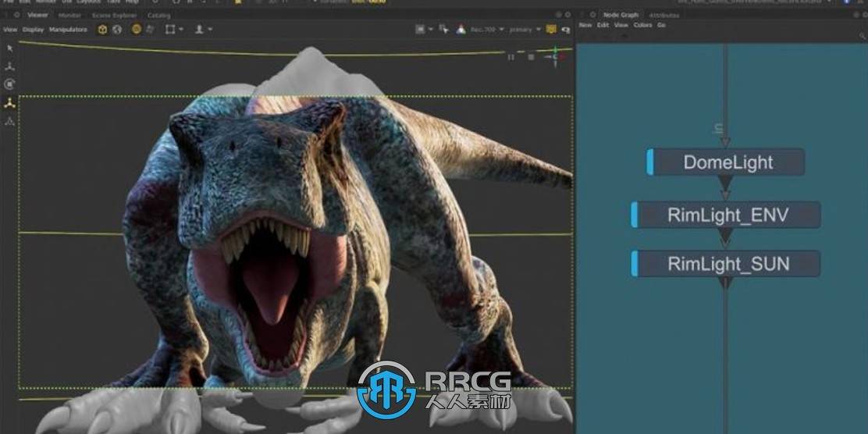Toggle the blue view flag on DomeLight node
868x434 pixels.
coord(649,162)
